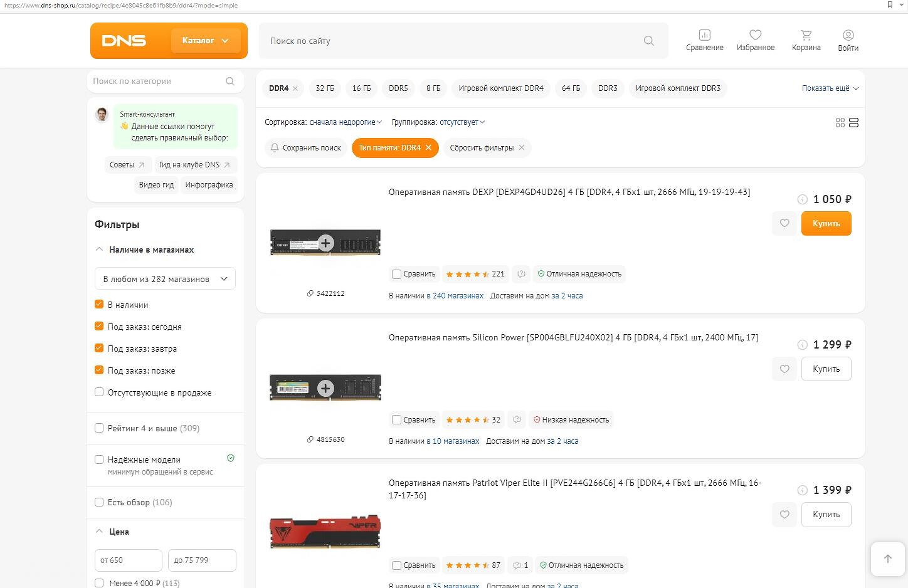Enable 'Надёжные модели' checkbox
The height and width of the screenshot is (588, 908).
pyautogui.click(x=99, y=459)
